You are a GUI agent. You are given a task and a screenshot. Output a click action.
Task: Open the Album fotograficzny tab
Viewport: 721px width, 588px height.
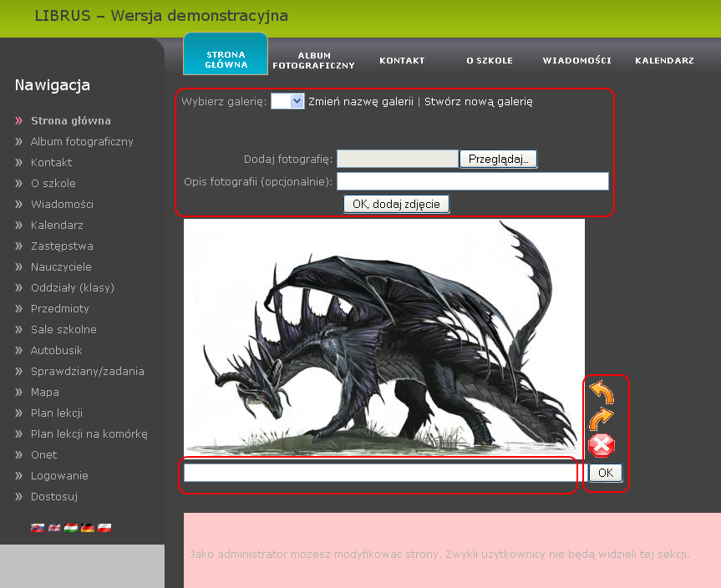pyautogui.click(x=313, y=60)
